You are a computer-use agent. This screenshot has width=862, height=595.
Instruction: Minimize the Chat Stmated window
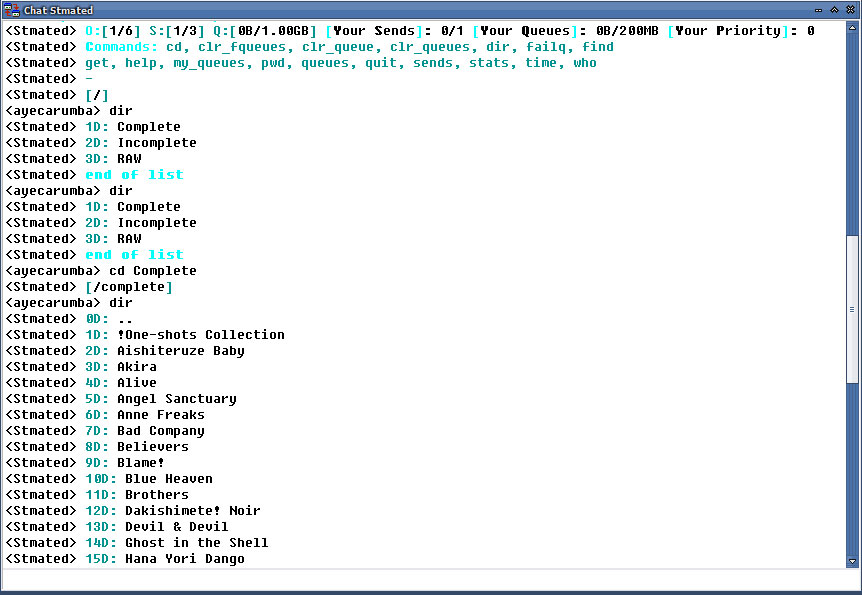point(818,10)
